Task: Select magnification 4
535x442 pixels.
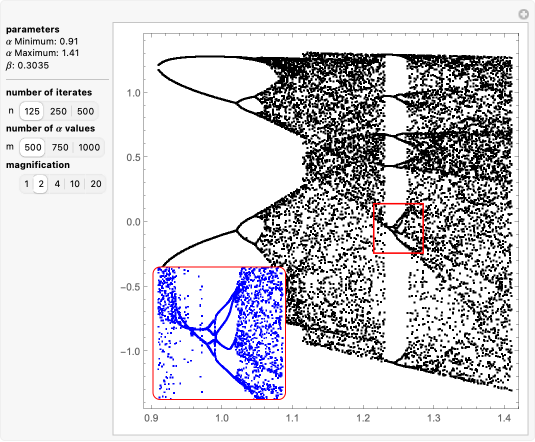Action: point(57,184)
